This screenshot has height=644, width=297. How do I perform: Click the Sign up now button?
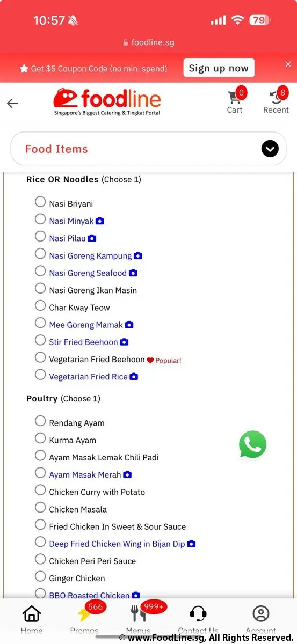219,68
